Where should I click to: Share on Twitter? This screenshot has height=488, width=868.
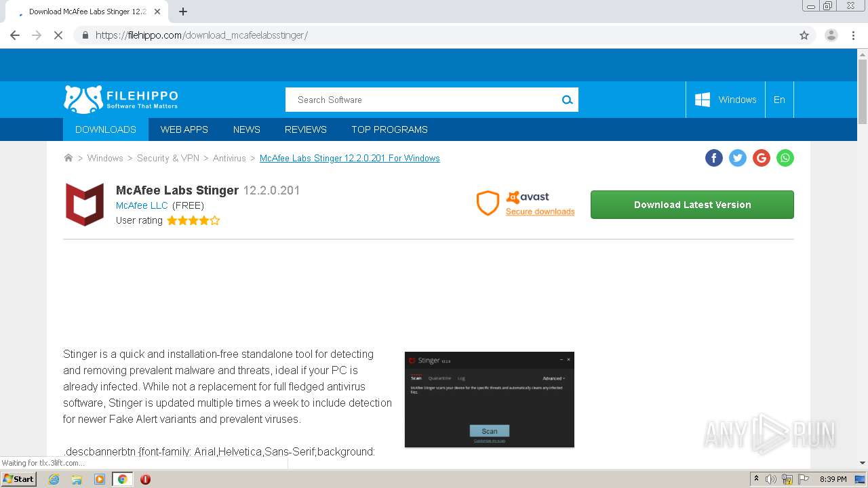pyautogui.click(x=738, y=158)
